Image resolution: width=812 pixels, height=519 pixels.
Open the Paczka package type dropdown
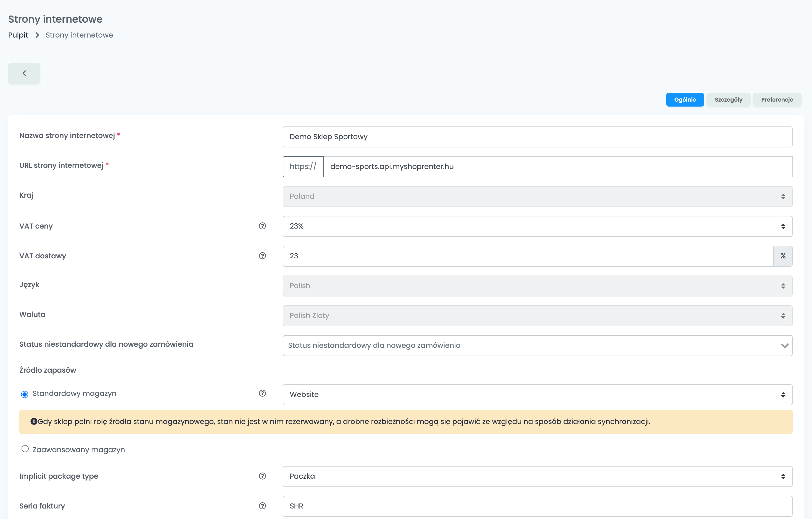(537, 476)
